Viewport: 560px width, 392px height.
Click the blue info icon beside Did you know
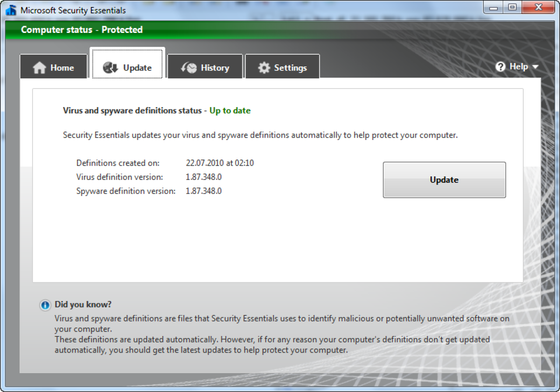pyautogui.click(x=45, y=305)
